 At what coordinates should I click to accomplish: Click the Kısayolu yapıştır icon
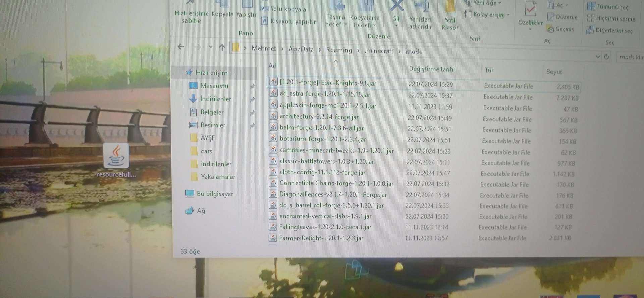tap(264, 21)
